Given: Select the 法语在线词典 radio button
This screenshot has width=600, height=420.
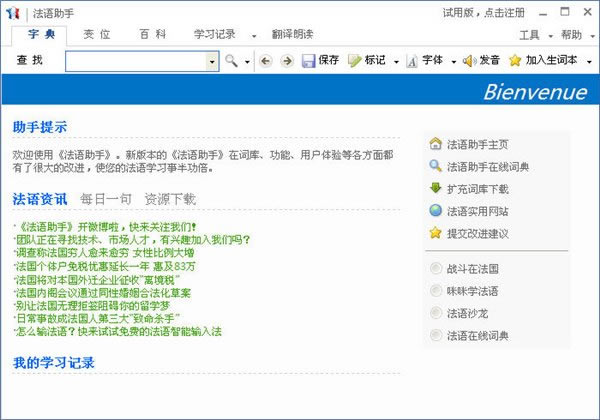Looking at the screenshot, I should coord(436,335).
